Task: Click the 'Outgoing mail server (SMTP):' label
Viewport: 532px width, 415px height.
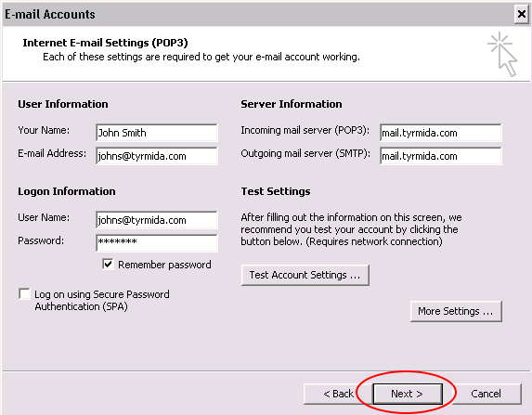Action: click(305, 153)
